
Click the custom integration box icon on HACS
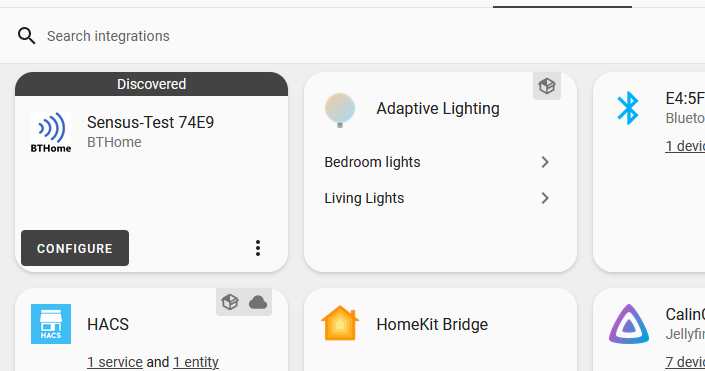pyautogui.click(x=230, y=302)
